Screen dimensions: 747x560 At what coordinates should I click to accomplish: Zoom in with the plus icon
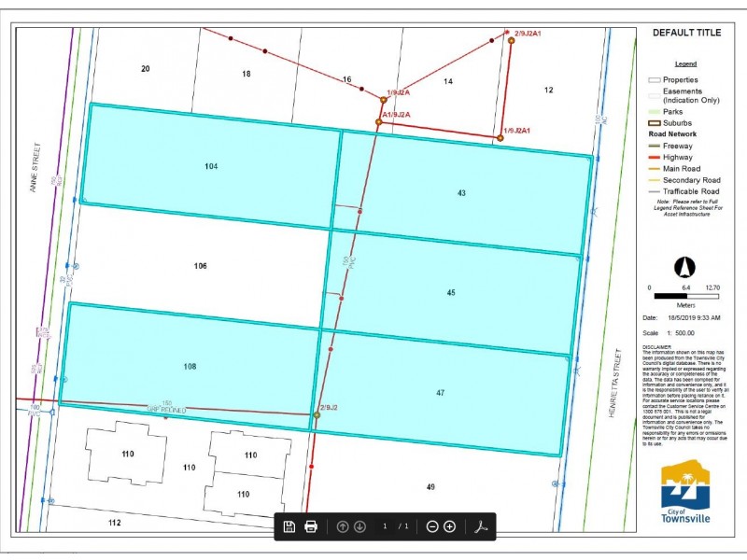coord(449,526)
